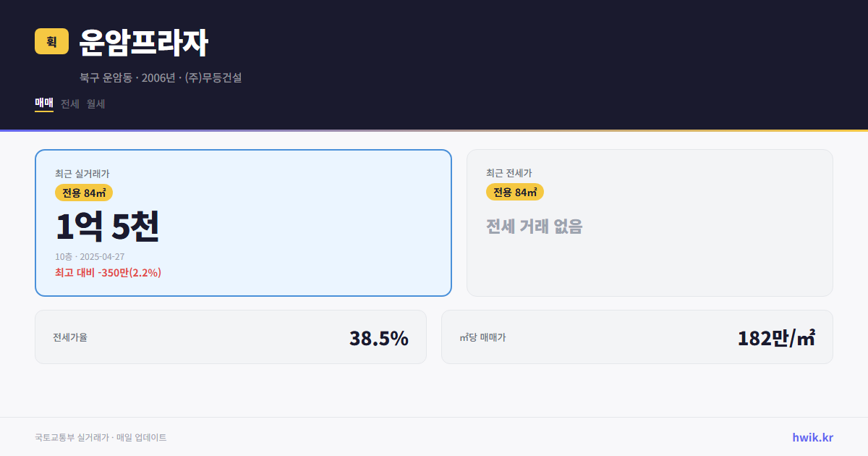
Task: Click the 최근 전세가 card
Action: [x=650, y=222]
